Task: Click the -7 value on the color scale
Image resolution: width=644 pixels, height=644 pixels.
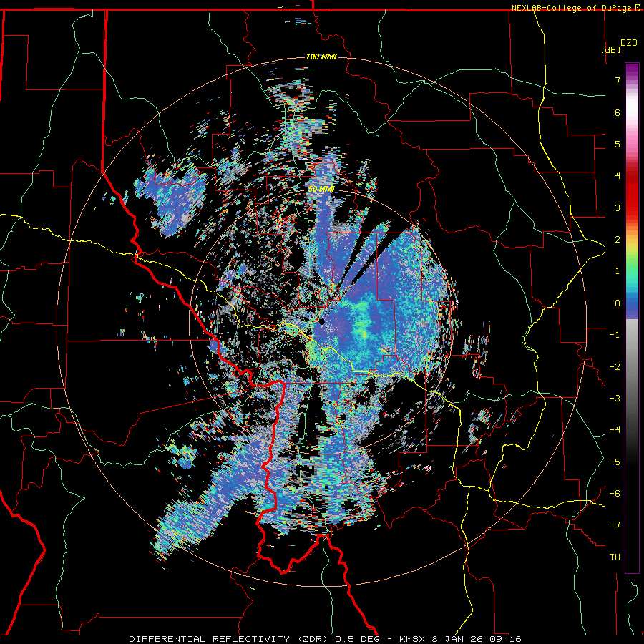Action: 615,525
